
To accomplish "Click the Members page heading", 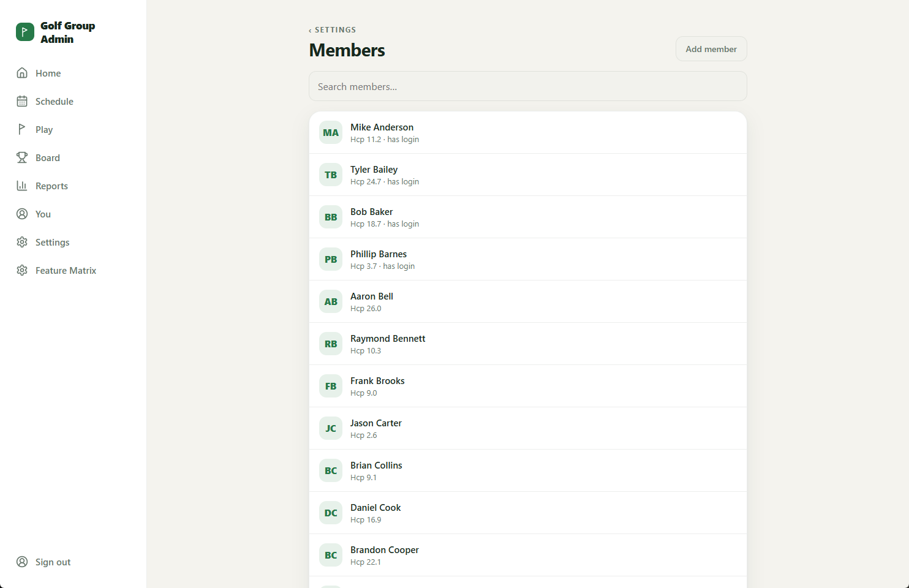I will pos(347,50).
